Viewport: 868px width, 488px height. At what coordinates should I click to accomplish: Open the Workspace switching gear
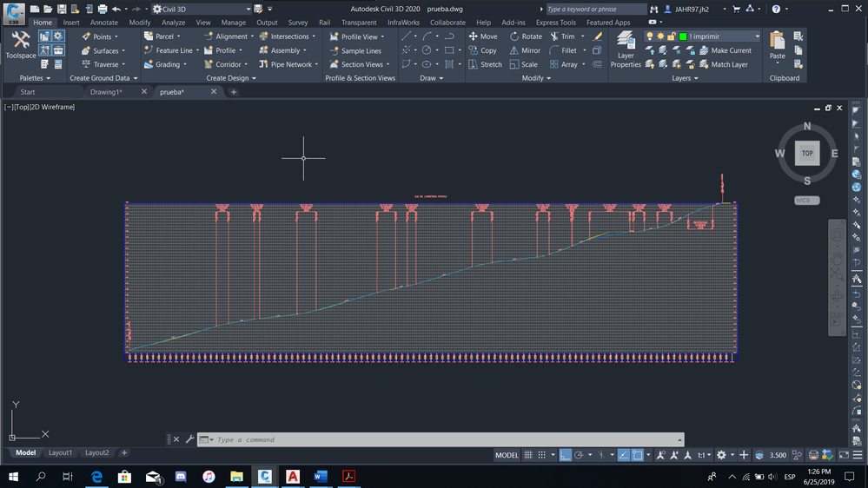click(x=721, y=455)
